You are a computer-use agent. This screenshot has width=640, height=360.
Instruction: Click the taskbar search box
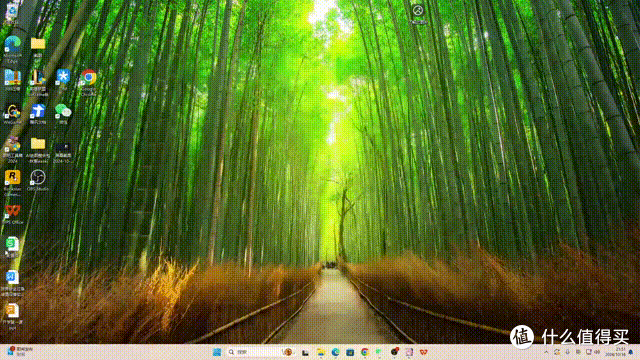[x=260, y=352]
